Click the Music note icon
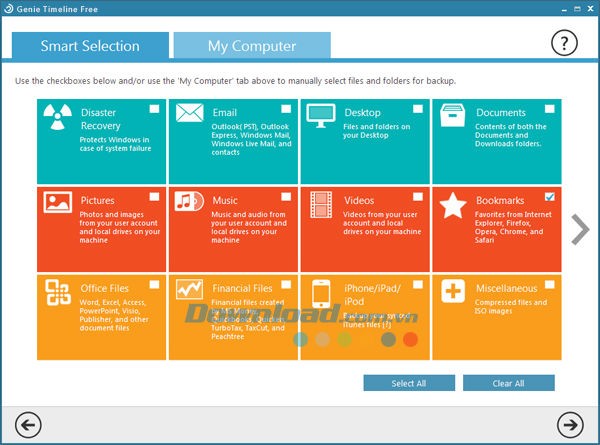The width and height of the screenshot is (600, 445). [190, 203]
